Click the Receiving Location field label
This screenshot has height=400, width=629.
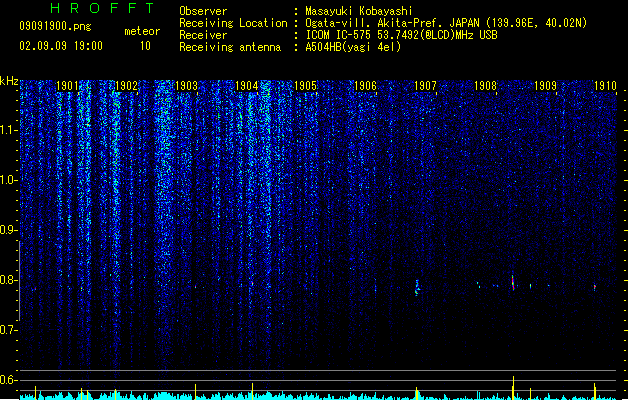tap(233, 23)
